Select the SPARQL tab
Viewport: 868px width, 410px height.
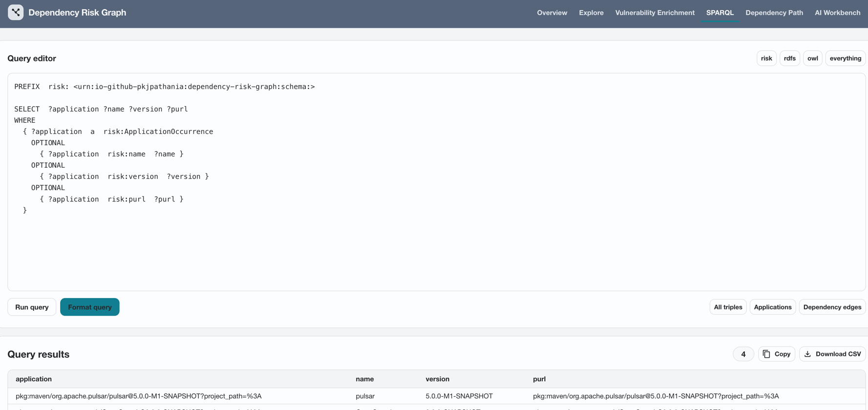(720, 13)
